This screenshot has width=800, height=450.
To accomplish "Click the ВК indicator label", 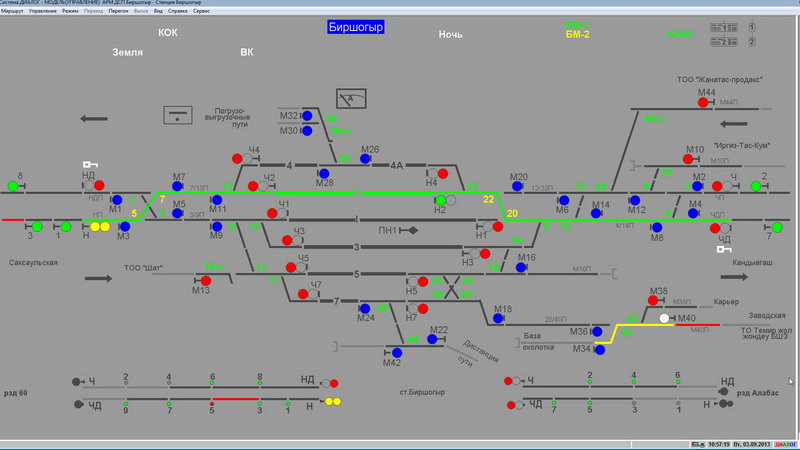I will click(x=246, y=52).
